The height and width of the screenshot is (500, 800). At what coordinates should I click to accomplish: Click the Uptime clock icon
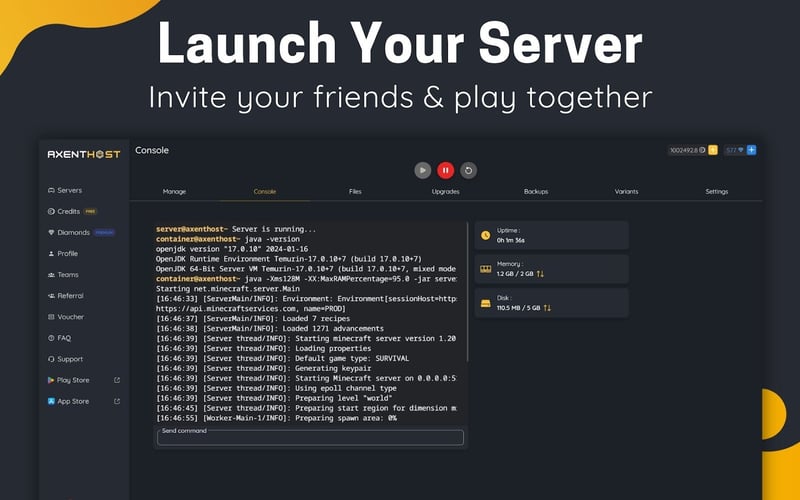pos(485,235)
